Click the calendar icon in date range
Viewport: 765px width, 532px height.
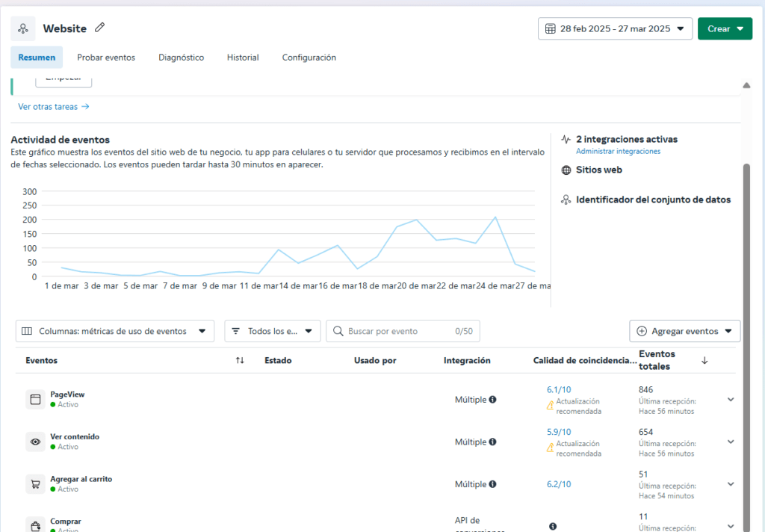[551, 29]
